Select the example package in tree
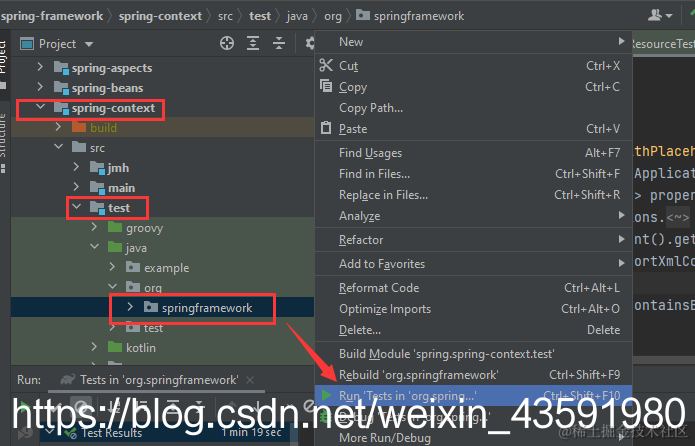This screenshot has height=446, width=695. (x=167, y=268)
